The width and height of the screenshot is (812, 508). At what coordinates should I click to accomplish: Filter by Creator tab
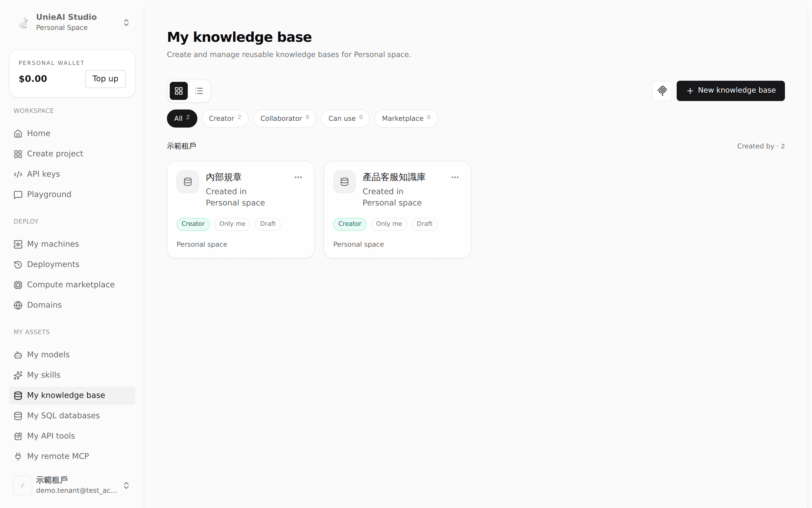[225, 119]
